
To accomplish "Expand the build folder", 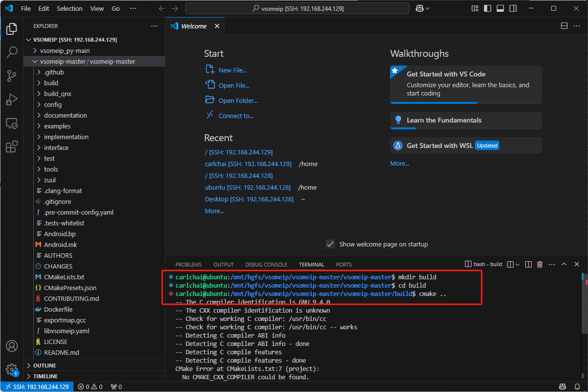I will (x=95, y=83).
